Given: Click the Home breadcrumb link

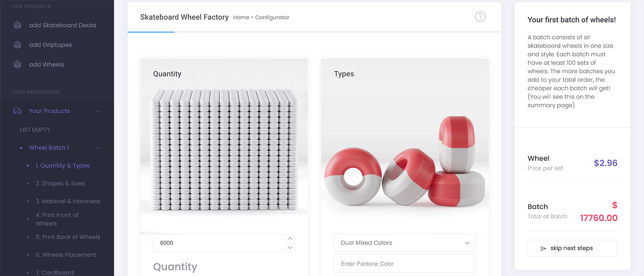Looking at the screenshot, I should [241, 17].
